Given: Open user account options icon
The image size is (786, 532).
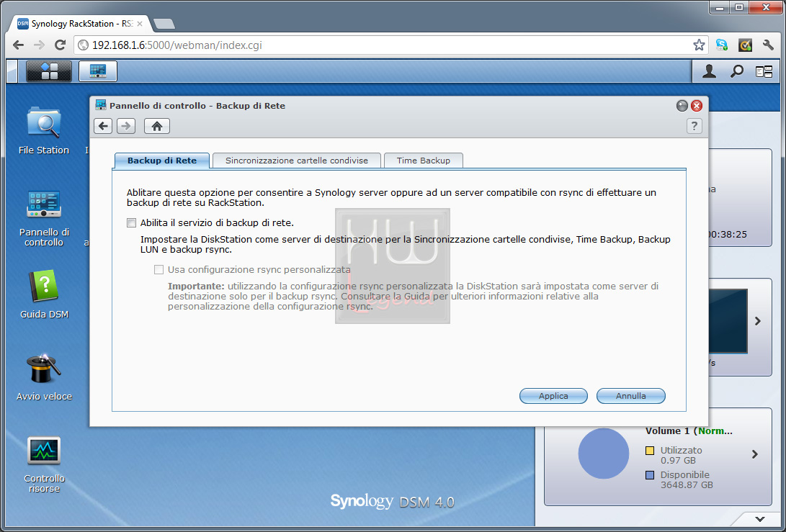Looking at the screenshot, I should (x=709, y=72).
